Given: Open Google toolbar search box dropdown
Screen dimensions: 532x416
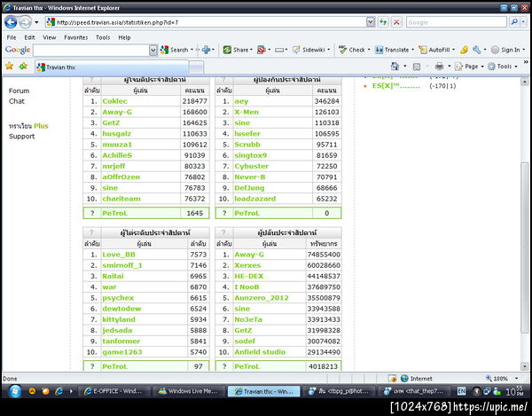Looking at the screenshot, I should pos(153,51).
